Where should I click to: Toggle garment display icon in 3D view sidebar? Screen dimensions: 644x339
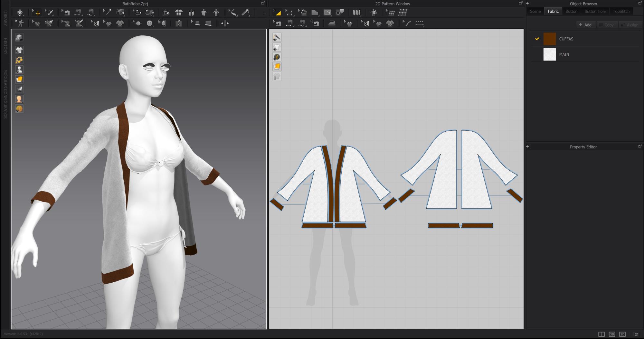[19, 50]
